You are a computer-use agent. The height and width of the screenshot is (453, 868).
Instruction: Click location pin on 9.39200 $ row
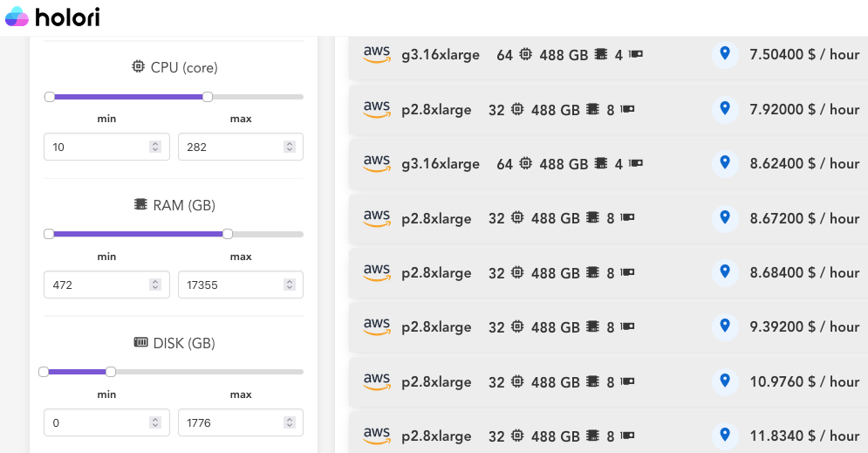724,326
